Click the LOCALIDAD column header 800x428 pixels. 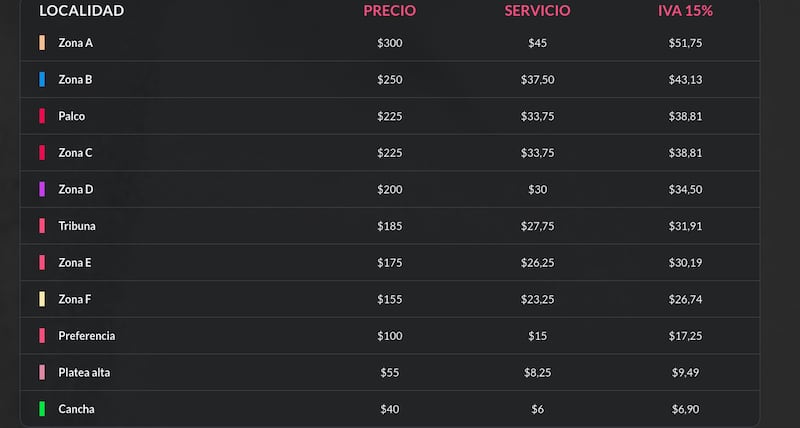[x=81, y=11]
